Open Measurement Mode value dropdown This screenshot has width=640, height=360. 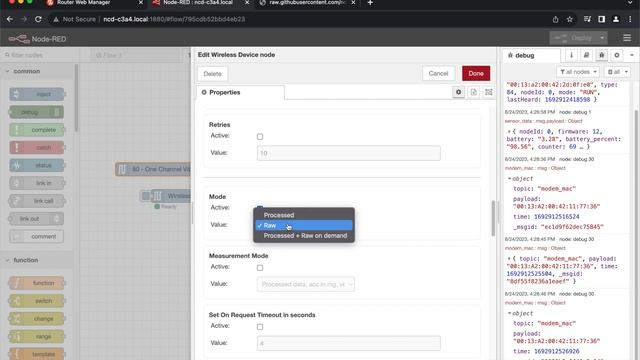point(306,284)
